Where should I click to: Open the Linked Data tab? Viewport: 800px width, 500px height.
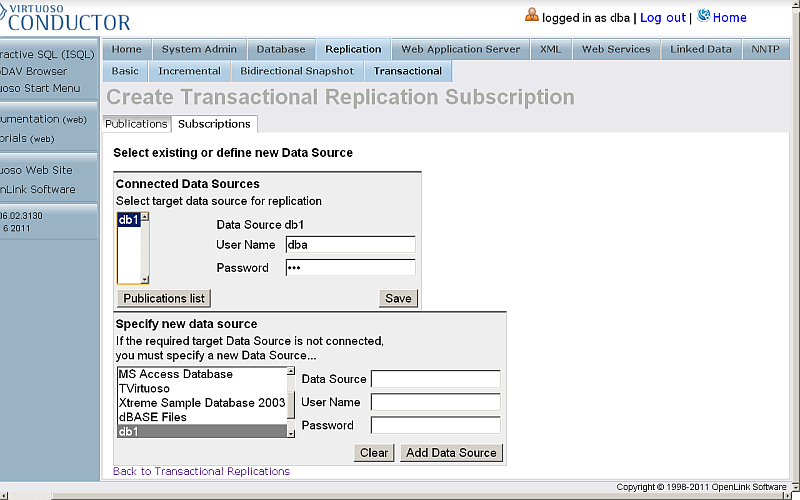[700, 49]
